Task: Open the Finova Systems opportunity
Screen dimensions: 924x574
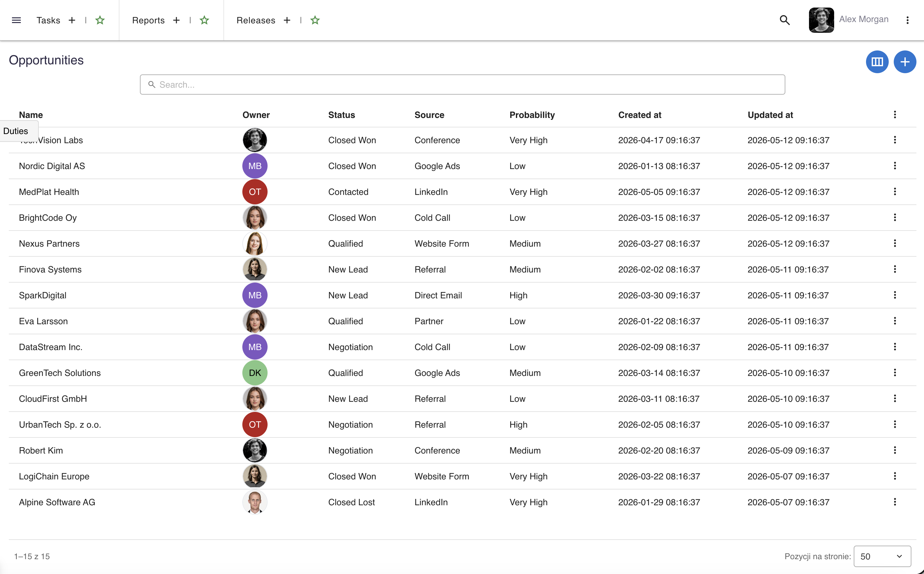Action: coord(50,270)
